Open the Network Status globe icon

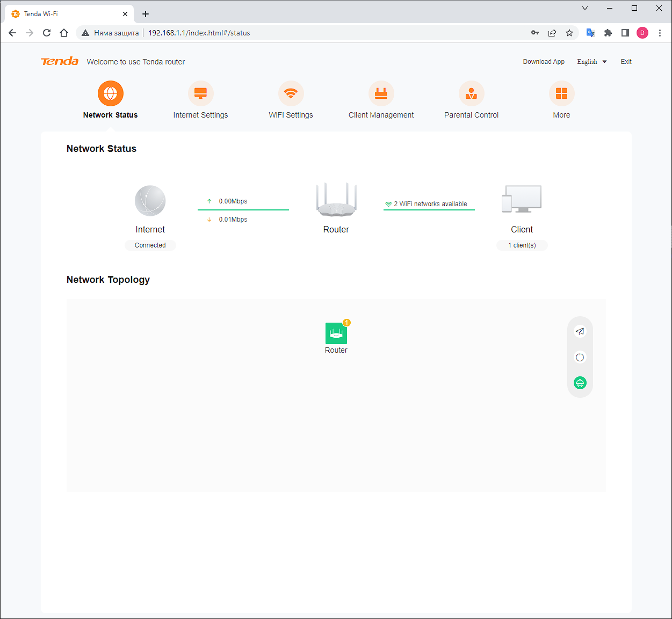pos(111,93)
